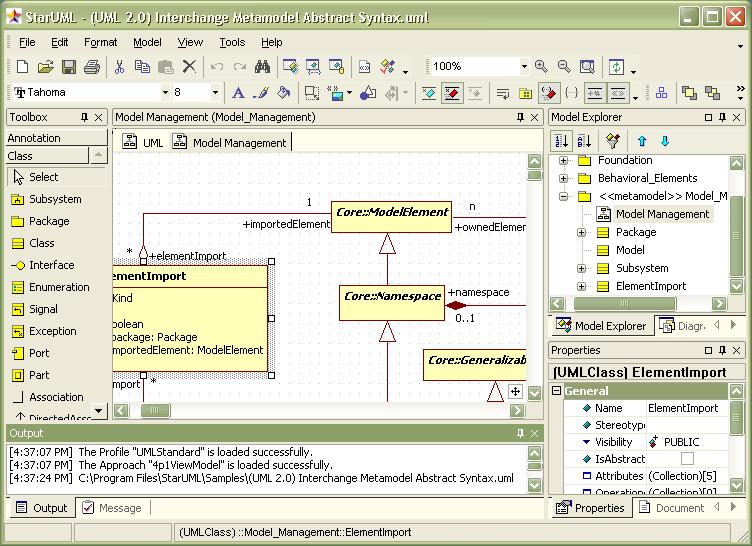Copy the selection using the Copy icon
The width and height of the screenshot is (752, 546).
(x=142, y=67)
